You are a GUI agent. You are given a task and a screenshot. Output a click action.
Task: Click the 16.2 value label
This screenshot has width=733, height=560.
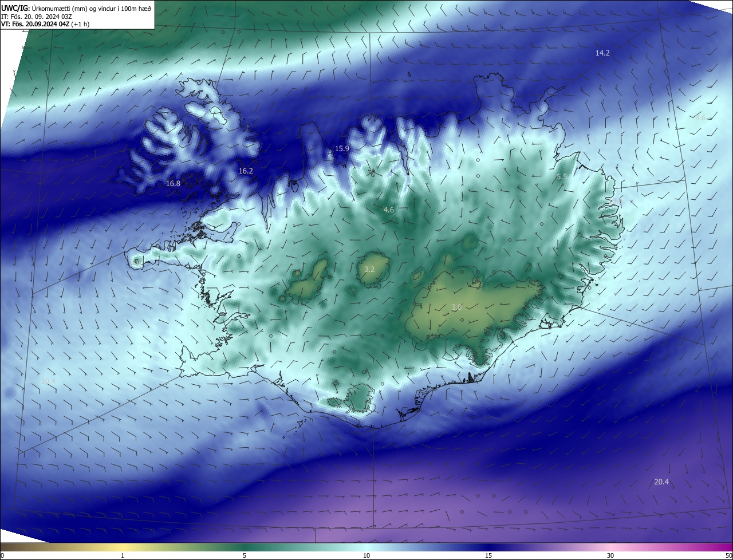pos(246,171)
